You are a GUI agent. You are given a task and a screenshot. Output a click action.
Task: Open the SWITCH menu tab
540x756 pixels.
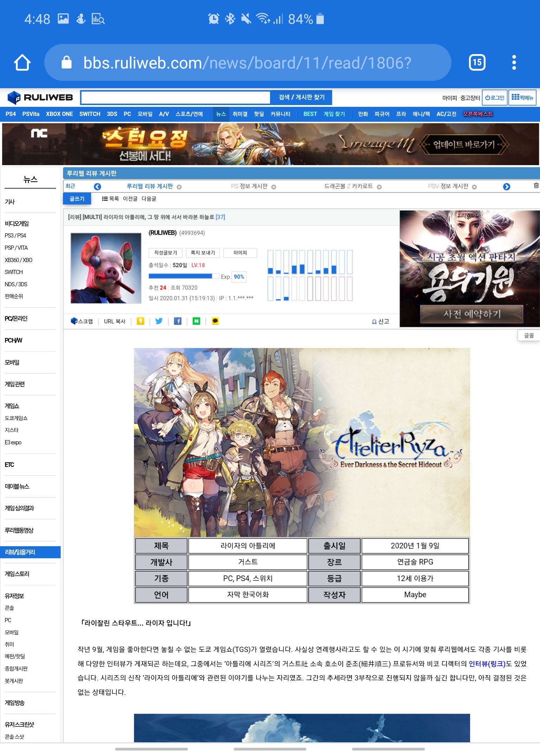pos(90,114)
